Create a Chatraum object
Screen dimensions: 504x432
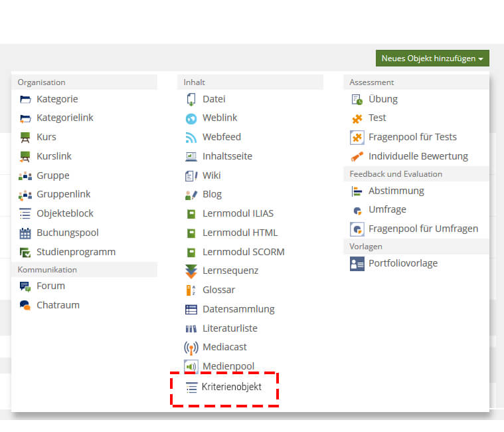[x=58, y=305]
